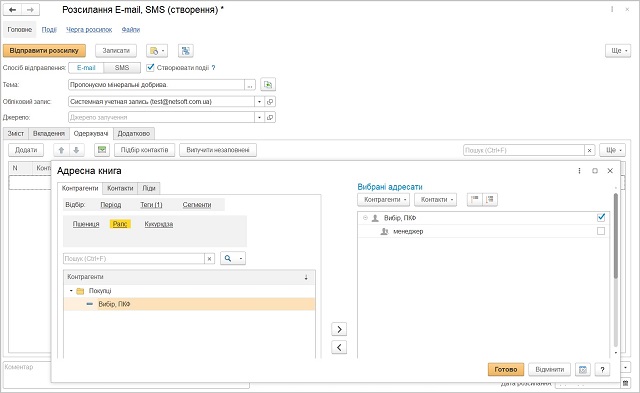Click the expand-all tree icon in Вибрані адресати
The image size is (640, 393).
[475, 200]
